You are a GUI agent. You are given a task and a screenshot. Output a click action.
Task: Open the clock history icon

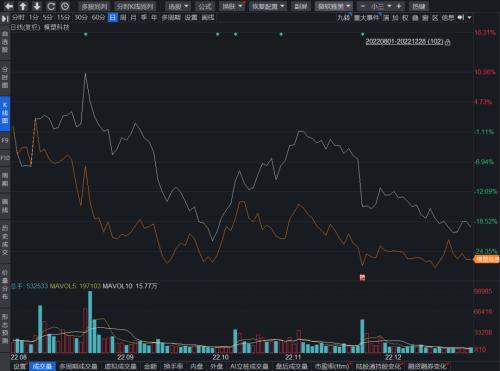click(x=65, y=6)
